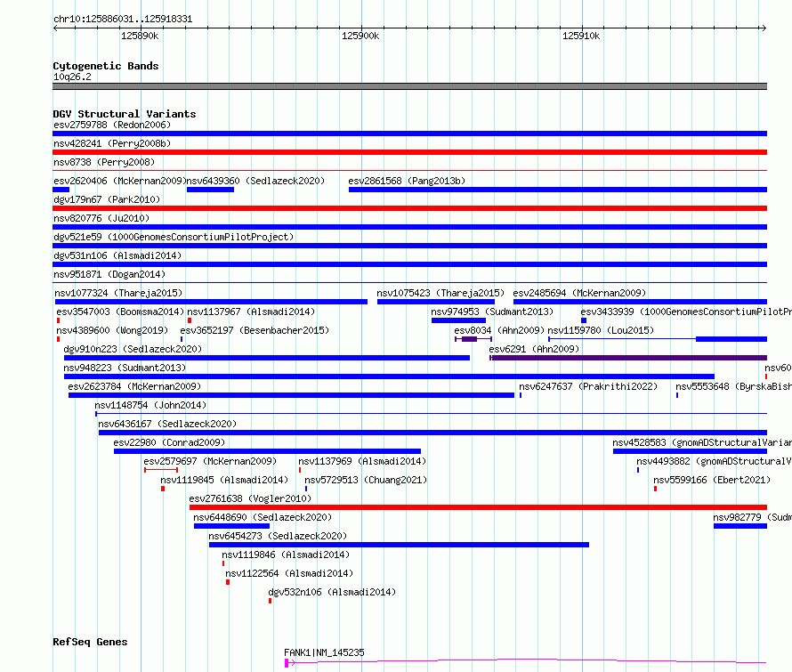Select esv2485694 (McKernan2009) label

pos(579,293)
